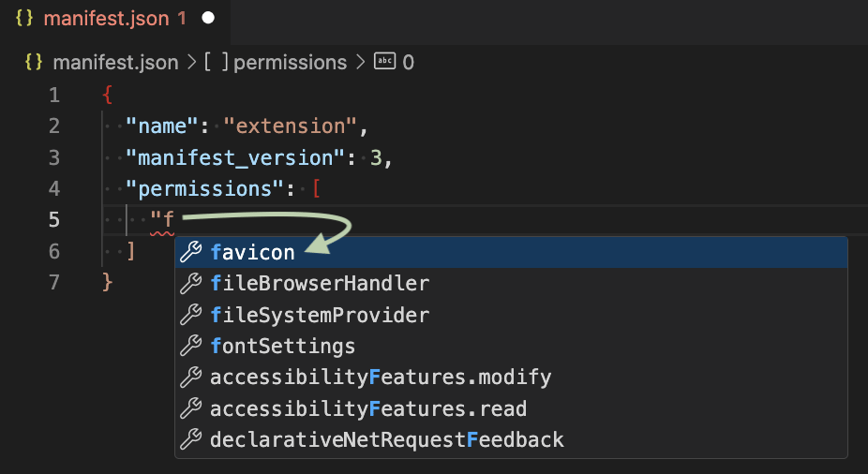Screen dimensions: 868x474
Task: Click the wrench icon beside declarativeNetRequestFeedback
Action: (x=191, y=439)
